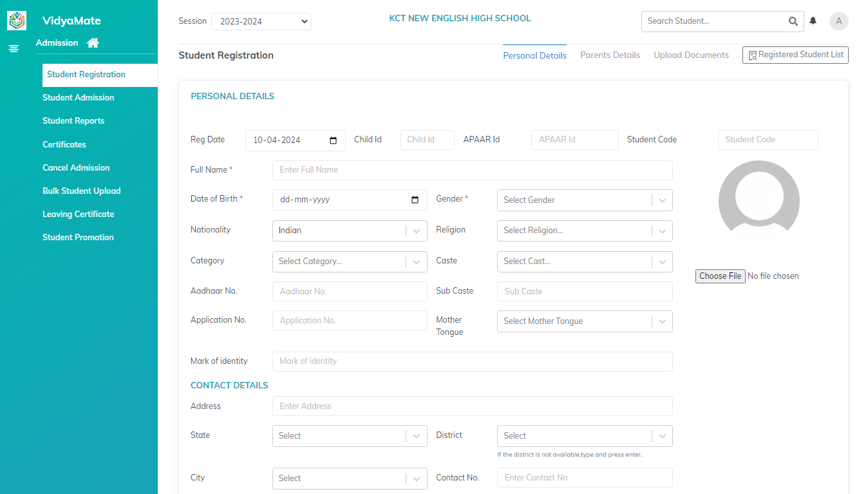This screenshot has height=494, width=868.
Task: Click the Choose File button
Action: (x=720, y=276)
